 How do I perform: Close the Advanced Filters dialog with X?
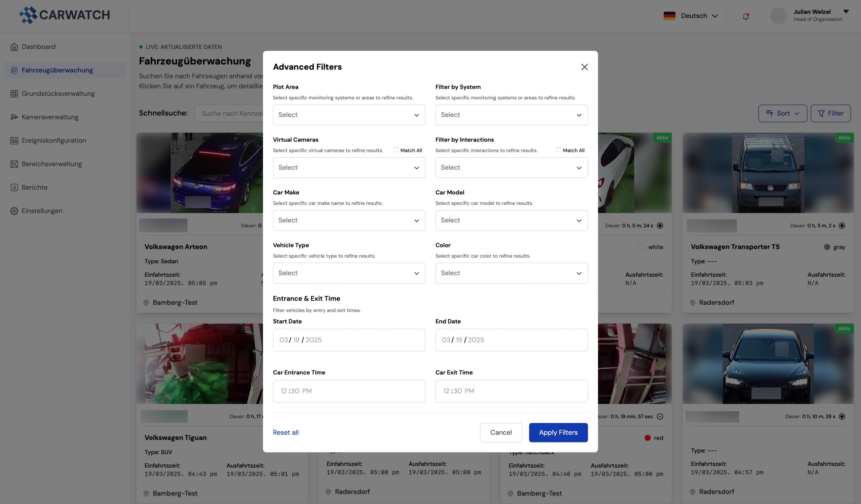pos(584,67)
